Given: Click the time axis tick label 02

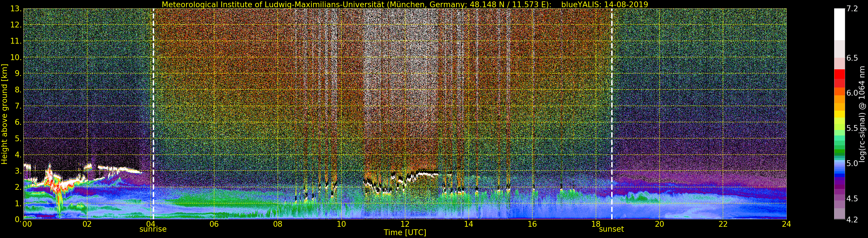Looking at the screenshot, I should [x=87, y=224].
